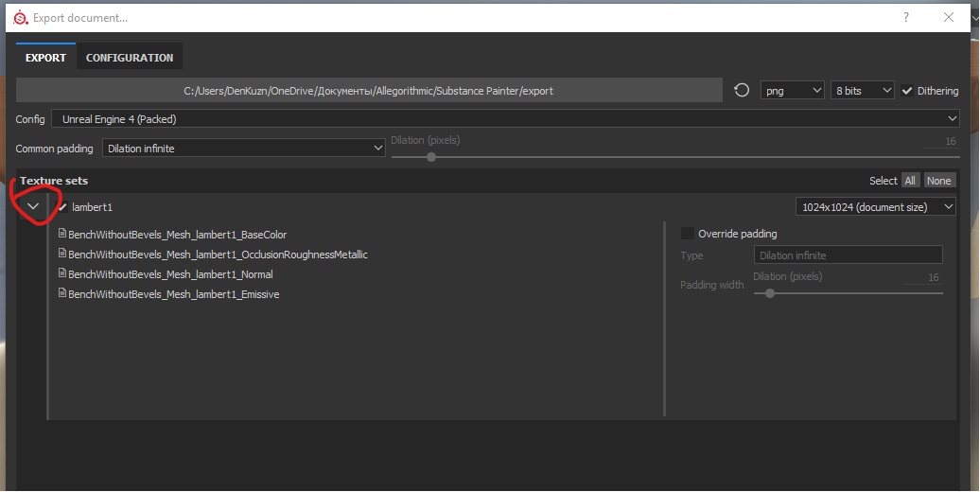Click the padding Type Dilation infinite field
The height and width of the screenshot is (492, 980).
pos(849,255)
